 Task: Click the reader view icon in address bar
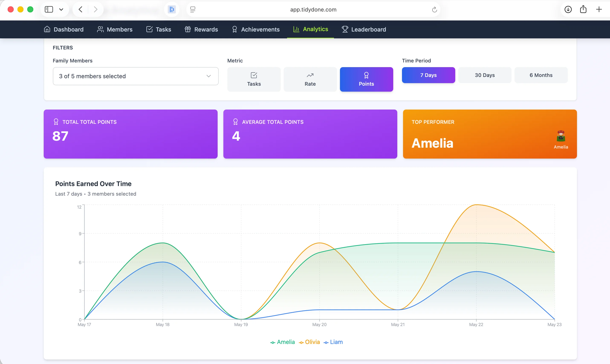[193, 9]
